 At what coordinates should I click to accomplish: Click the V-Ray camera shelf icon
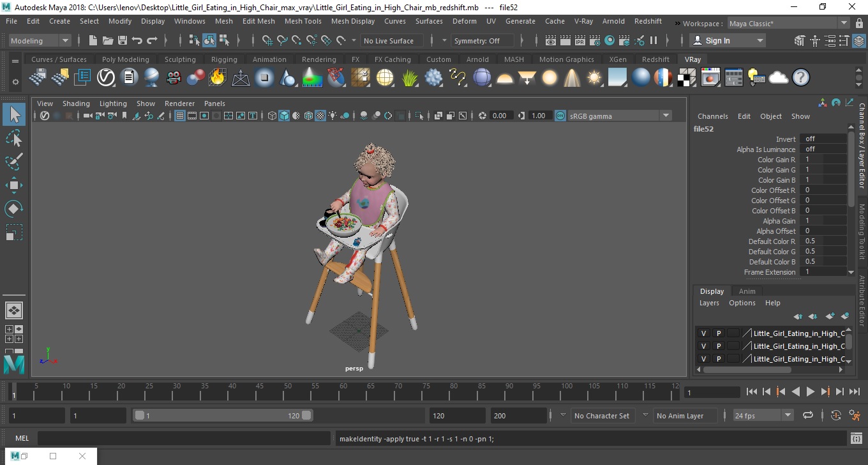pos(174,78)
